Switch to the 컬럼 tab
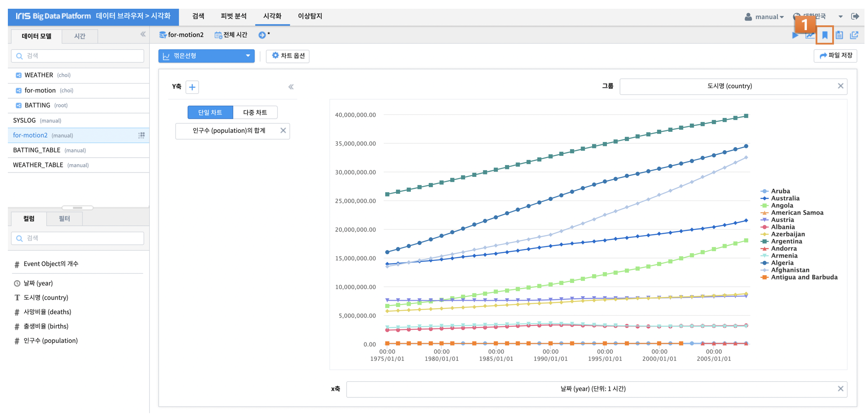The width and height of the screenshot is (868, 414). (x=29, y=218)
